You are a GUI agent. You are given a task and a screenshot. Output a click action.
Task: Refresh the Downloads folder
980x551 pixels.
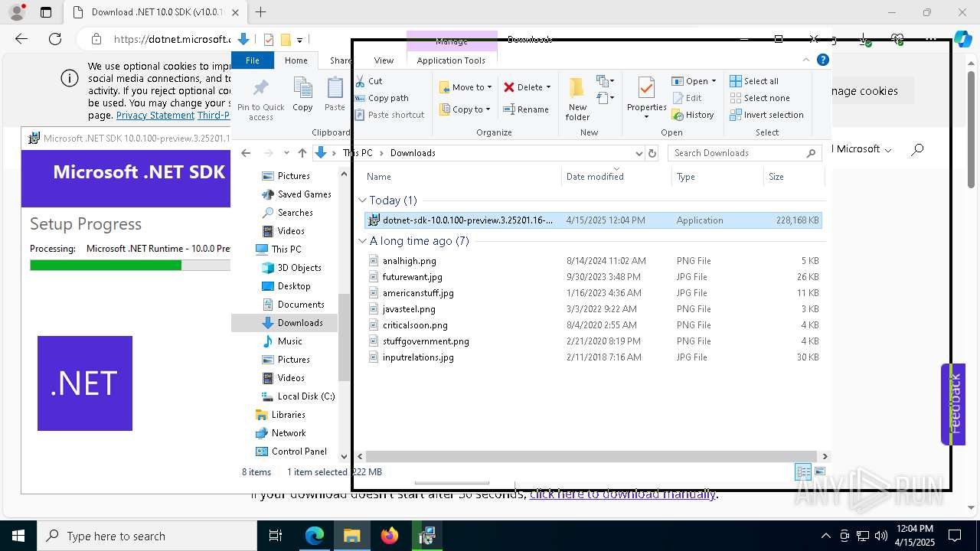coord(652,153)
